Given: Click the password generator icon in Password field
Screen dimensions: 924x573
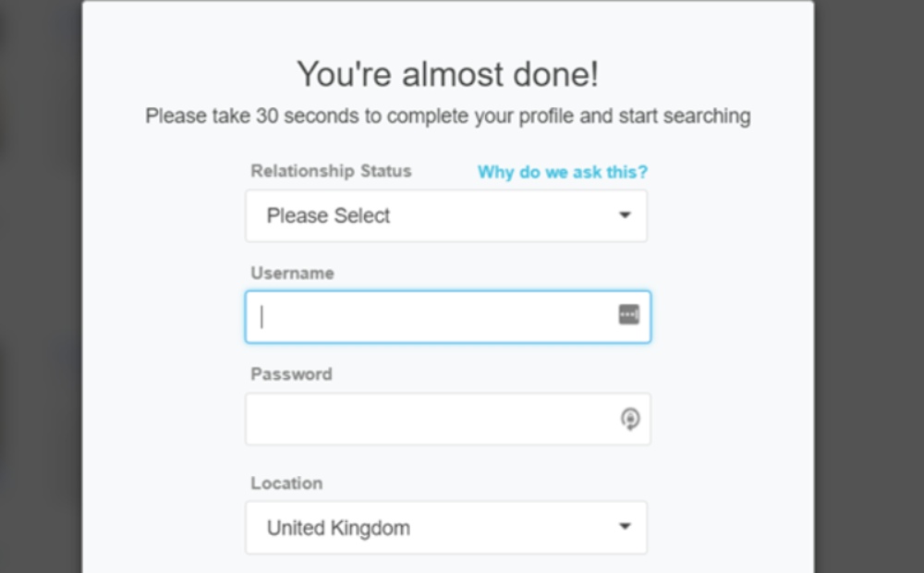Looking at the screenshot, I should (x=630, y=420).
